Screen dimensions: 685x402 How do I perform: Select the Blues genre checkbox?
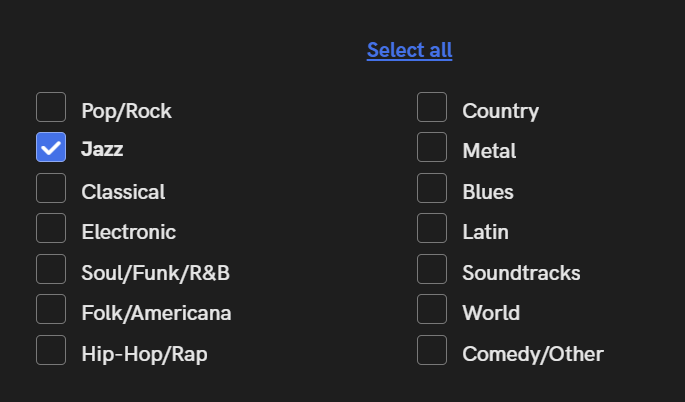432,188
